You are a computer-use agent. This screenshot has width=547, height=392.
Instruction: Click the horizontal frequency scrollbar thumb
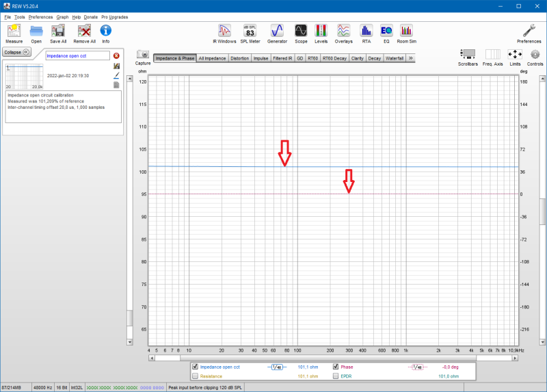[328, 358]
